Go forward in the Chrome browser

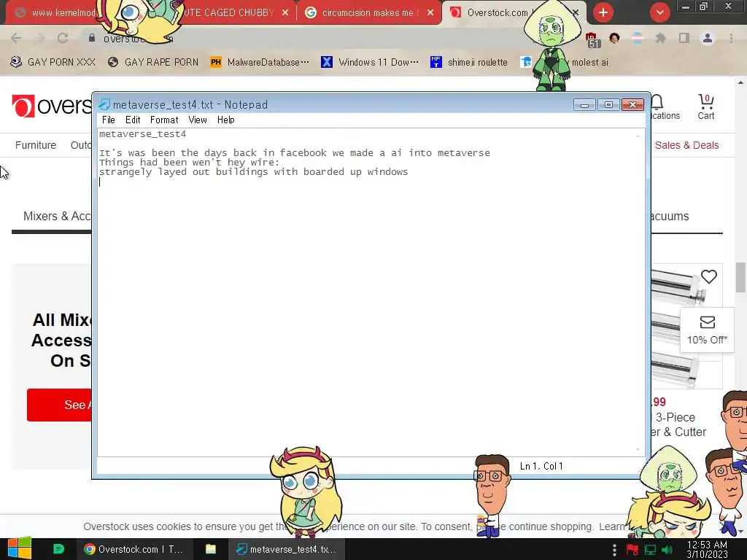click(39, 38)
